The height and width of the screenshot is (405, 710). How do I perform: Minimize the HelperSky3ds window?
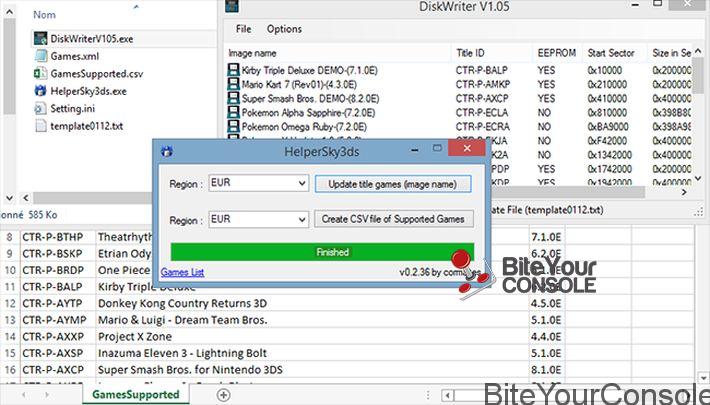(415, 149)
